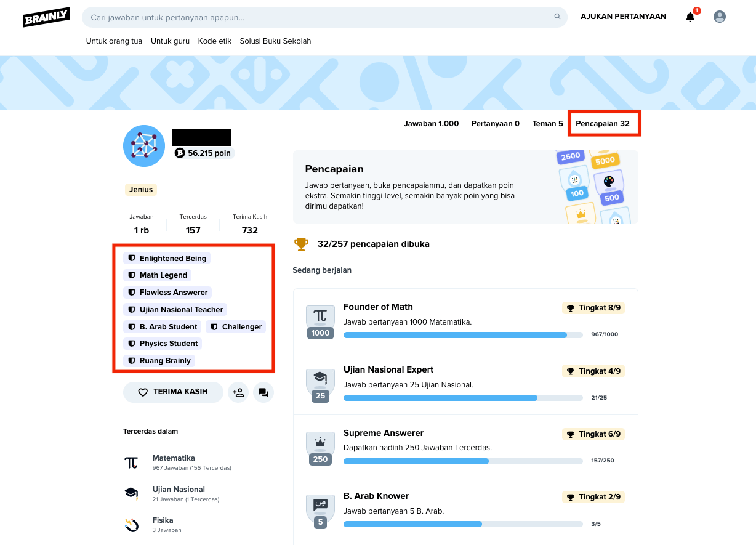Click the Ujian Nasional Teacher badge
This screenshot has width=756, height=545.
pos(175,310)
